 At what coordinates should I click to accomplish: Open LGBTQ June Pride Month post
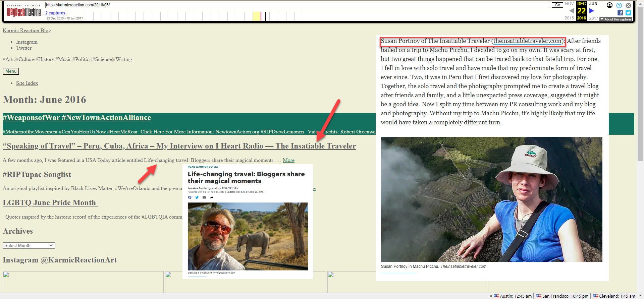pyautogui.click(x=50, y=203)
